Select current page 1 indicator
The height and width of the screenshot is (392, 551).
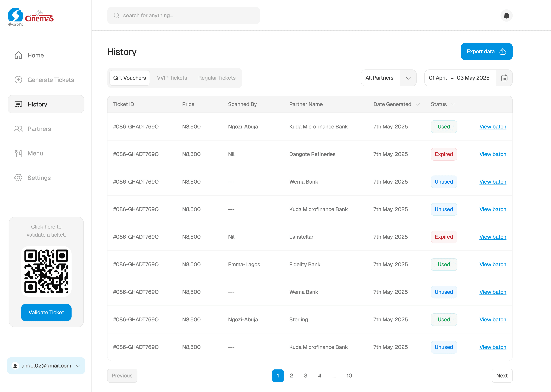pyautogui.click(x=278, y=376)
